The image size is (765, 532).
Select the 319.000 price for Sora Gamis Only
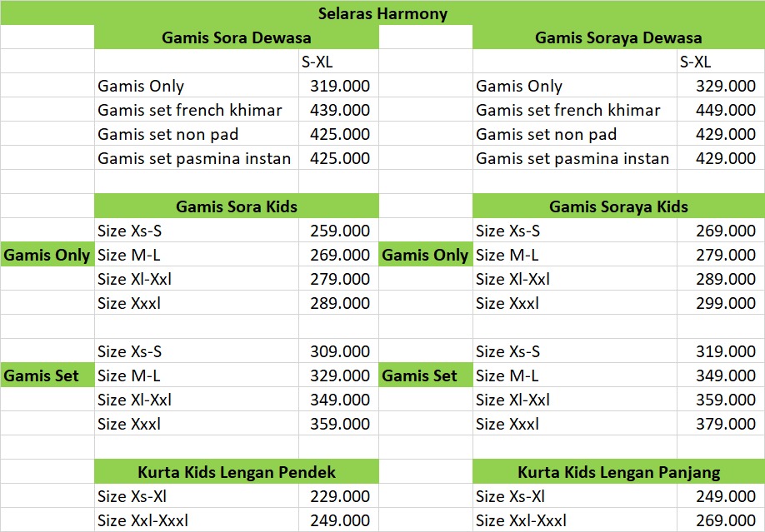[338, 85]
